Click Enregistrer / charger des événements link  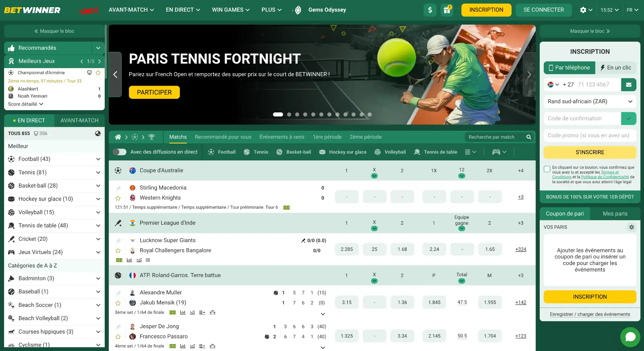(590, 314)
